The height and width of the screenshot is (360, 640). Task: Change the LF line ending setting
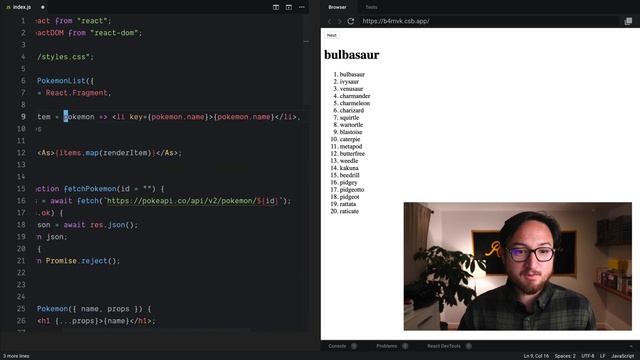pyautogui.click(x=602, y=356)
